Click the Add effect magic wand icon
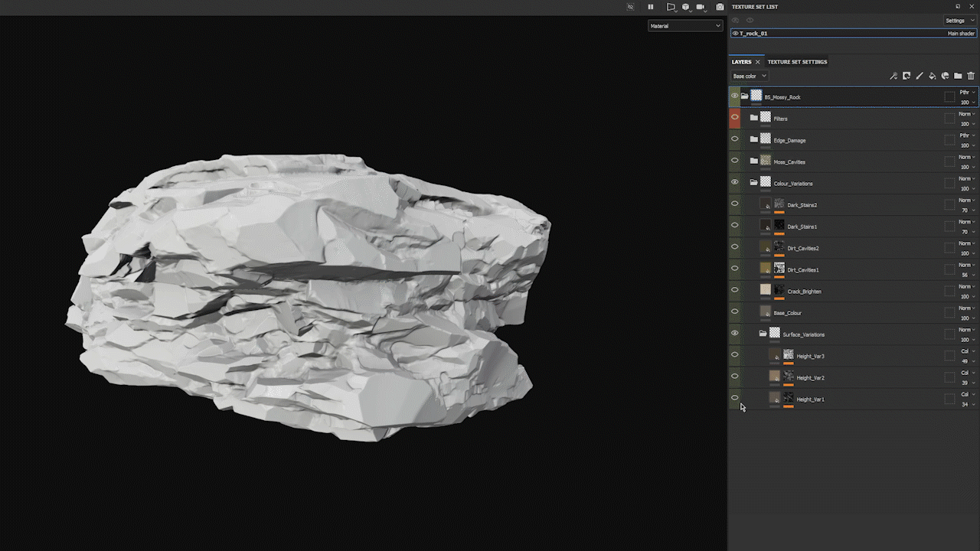 893,76
